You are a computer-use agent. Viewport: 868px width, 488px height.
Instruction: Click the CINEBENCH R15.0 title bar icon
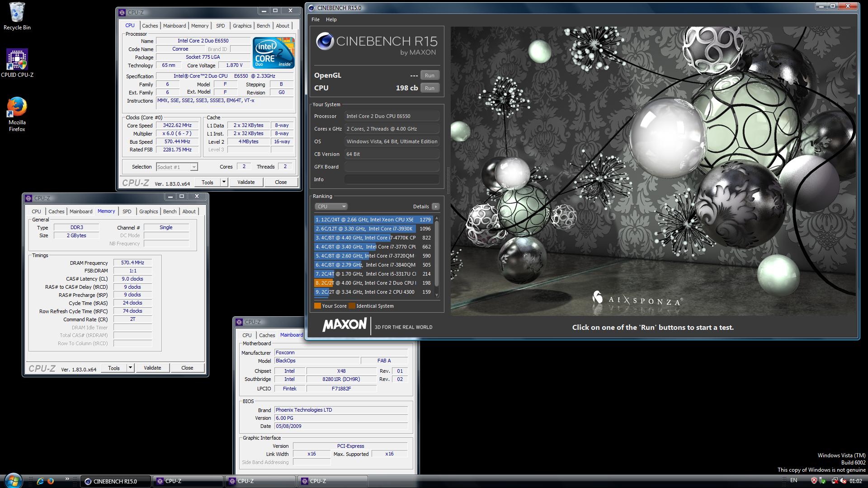click(x=311, y=8)
